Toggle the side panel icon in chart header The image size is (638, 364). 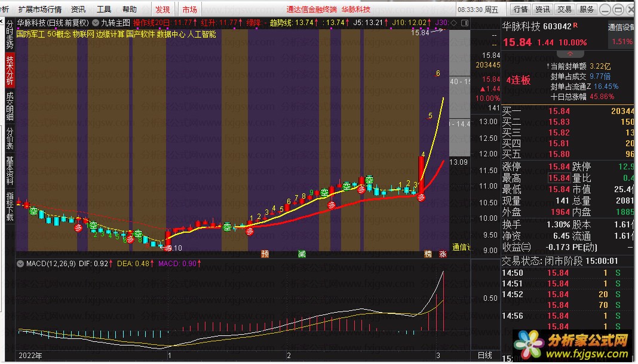pyautogui.click(x=464, y=23)
